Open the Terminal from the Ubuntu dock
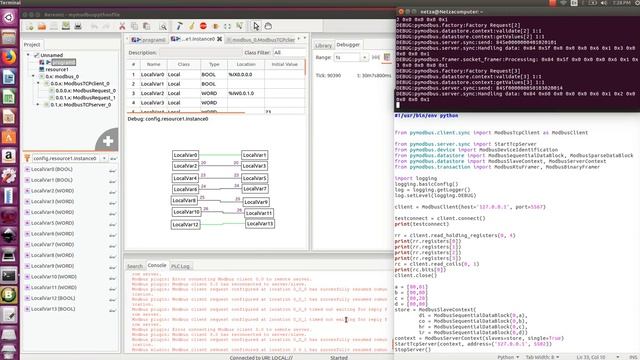This screenshot has width=640, height=360. click(x=9, y=276)
